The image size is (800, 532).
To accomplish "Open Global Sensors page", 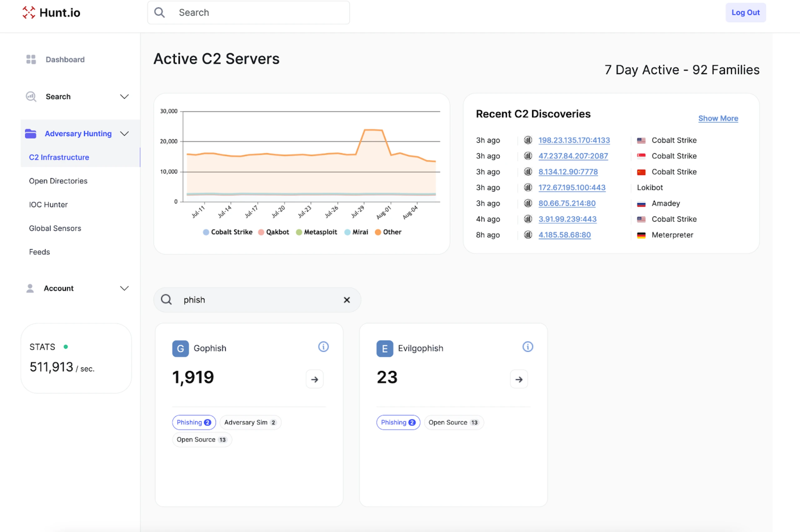I will pyautogui.click(x=55, y=228).
